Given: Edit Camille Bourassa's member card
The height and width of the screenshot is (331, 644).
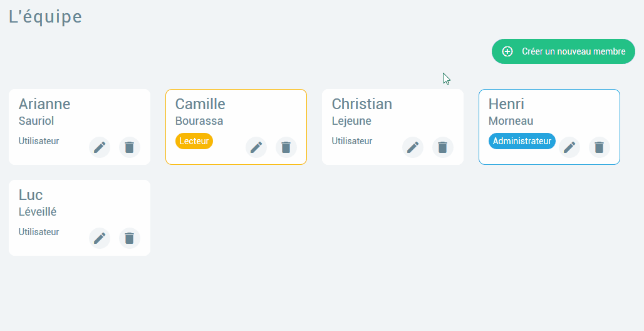Looking at the screenshot, I should pos(256,147).
